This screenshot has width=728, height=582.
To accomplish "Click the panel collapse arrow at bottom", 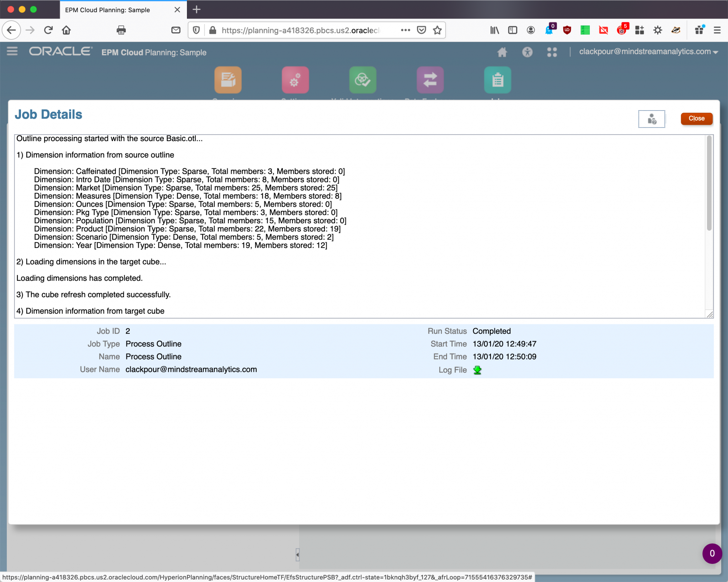I will tap(298, 554).
